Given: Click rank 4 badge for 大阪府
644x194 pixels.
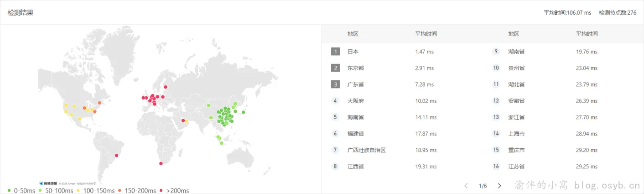Looking at the screenshot, I should 336,101.
